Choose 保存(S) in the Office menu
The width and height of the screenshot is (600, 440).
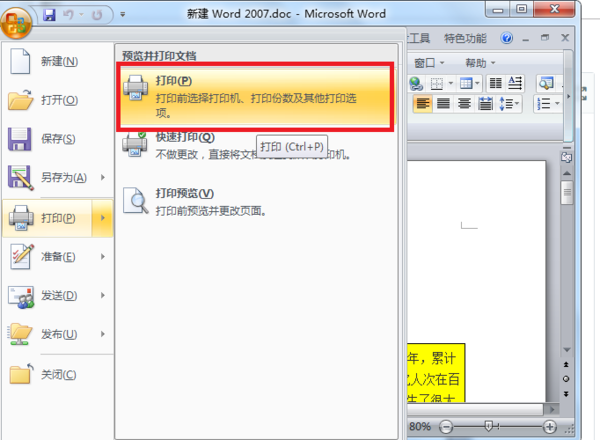57,139
